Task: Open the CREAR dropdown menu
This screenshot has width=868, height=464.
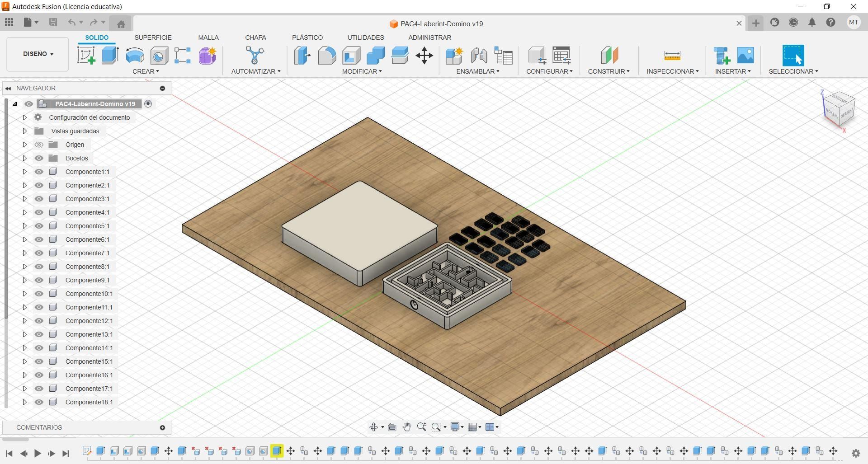Action: coord(146,71)
